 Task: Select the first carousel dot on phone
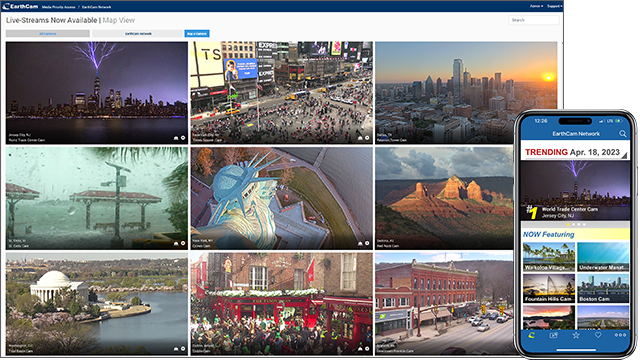[568, 224]
